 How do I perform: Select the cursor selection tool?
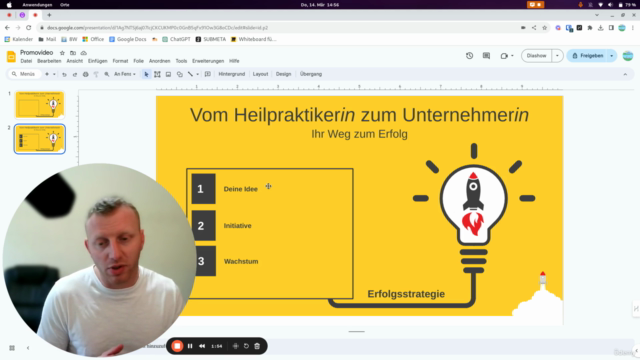[x=146, y=74]
